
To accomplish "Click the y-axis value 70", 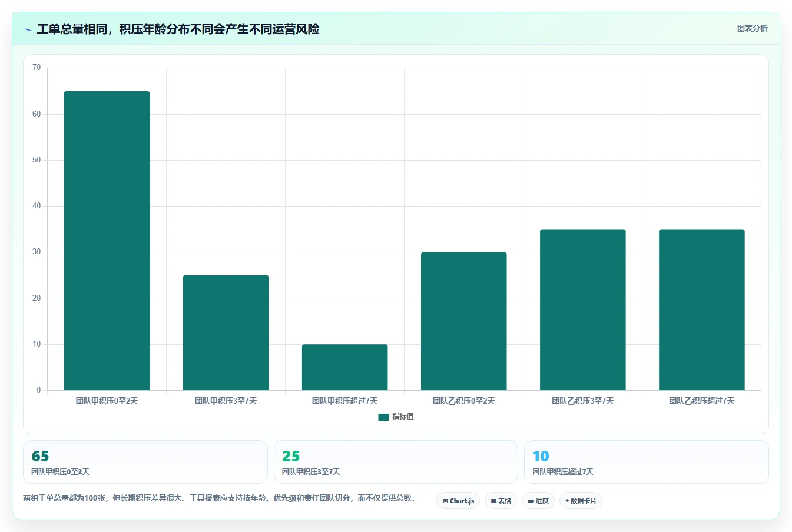I will (37, 68).
